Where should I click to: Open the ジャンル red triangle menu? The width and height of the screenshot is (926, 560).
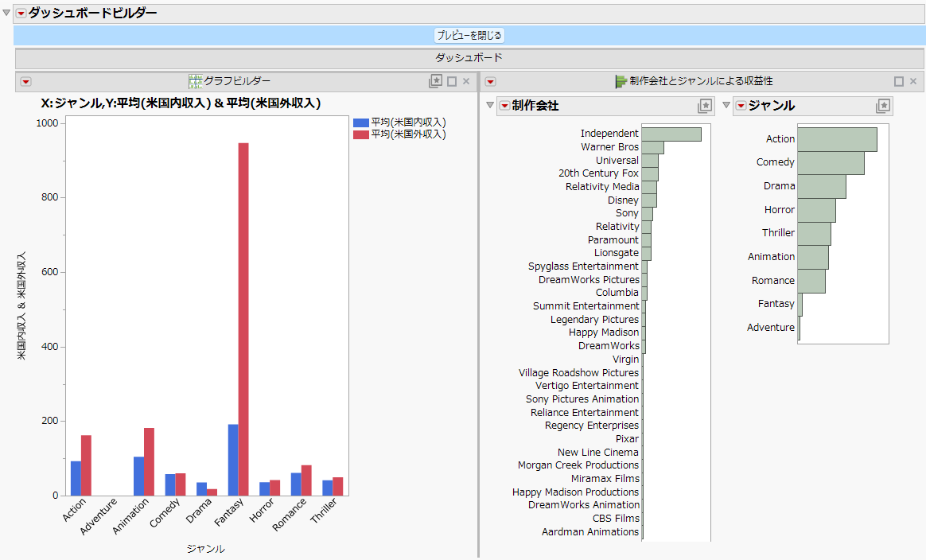tap(741, 106)
